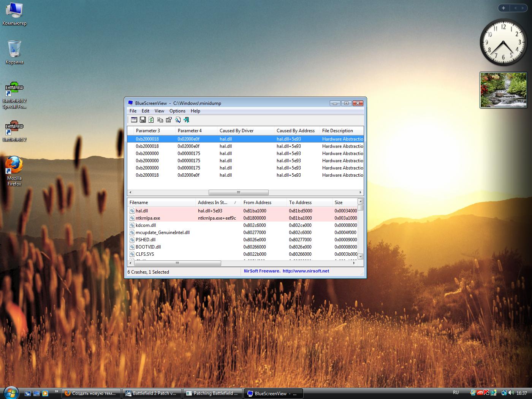Refresh the crash list via toolbar icon

tap(151, 120)
